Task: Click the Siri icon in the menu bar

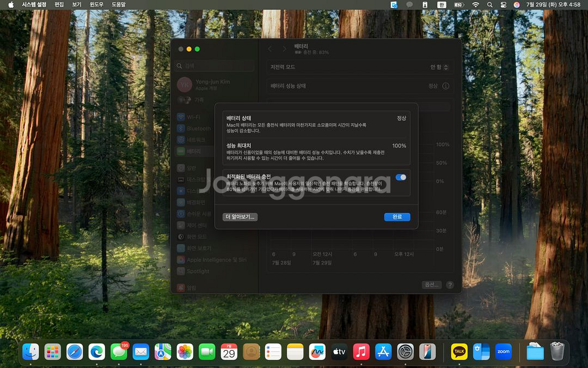Action: (517, 4)
